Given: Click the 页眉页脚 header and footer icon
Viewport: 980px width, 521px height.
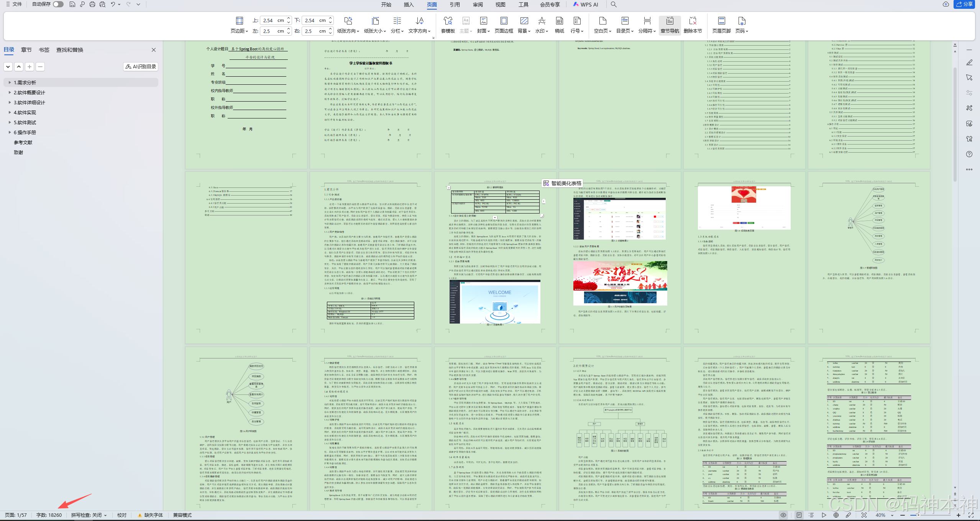Looking at the screenshot, I should (721, 21).
